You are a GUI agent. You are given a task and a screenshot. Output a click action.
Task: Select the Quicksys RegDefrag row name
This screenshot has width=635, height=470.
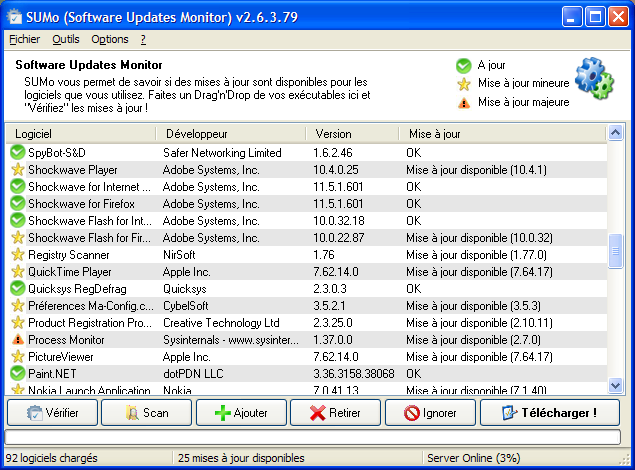(77, 289)
